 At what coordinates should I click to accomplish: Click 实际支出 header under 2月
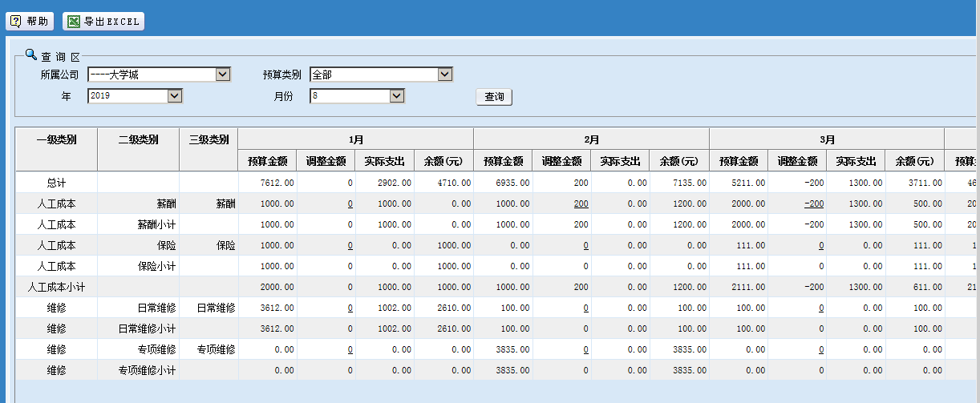click(621, 160)
